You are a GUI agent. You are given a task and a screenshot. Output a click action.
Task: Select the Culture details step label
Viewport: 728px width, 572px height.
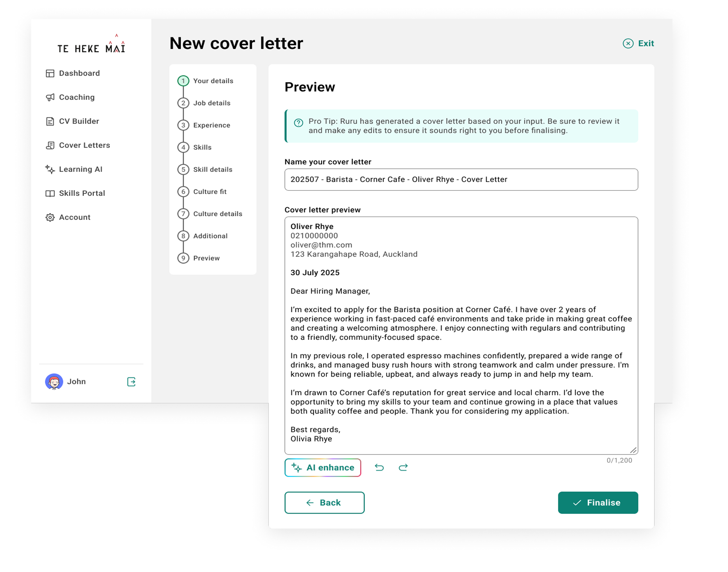pyautogui.click(x=218, y=214)
